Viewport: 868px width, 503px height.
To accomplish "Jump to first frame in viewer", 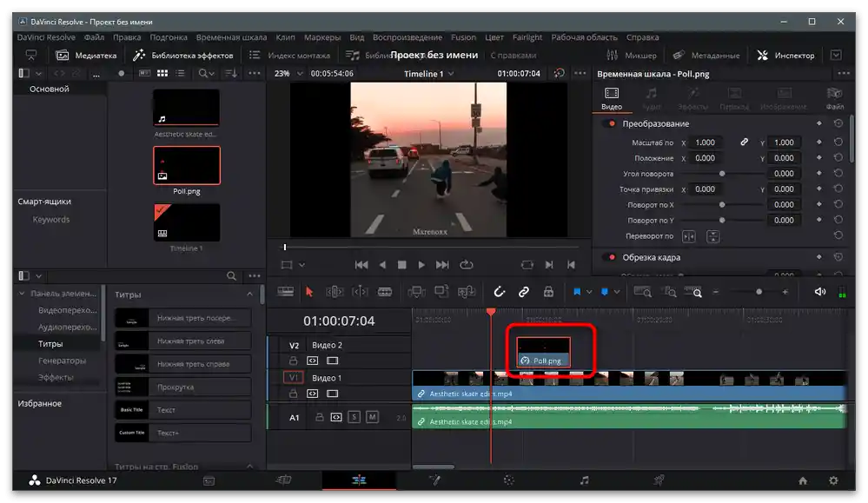I will [361, 265].
